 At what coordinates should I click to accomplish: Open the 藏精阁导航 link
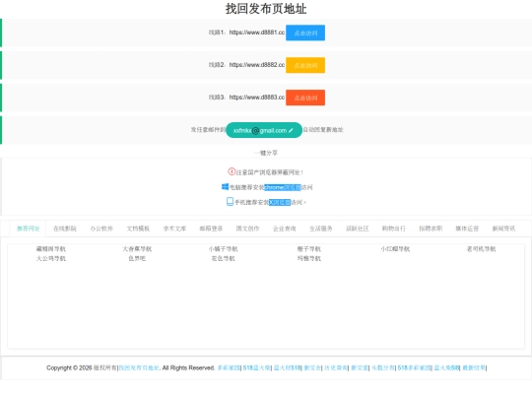point(51,249)
